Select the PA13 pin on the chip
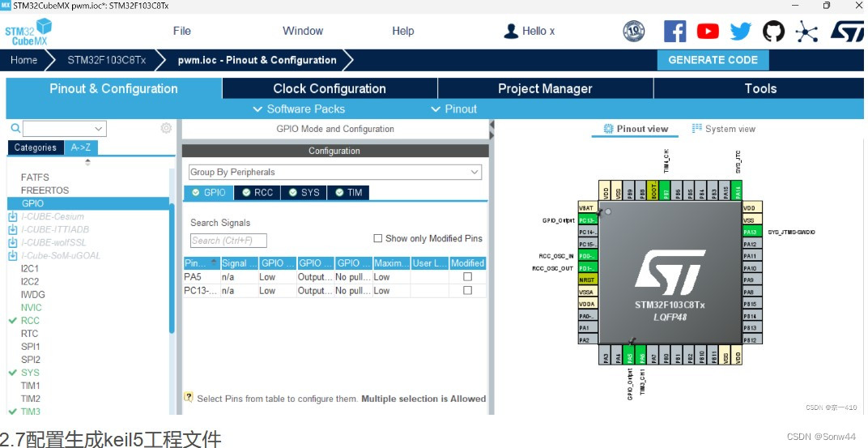The image size is (868, 448). pos(752,232)
